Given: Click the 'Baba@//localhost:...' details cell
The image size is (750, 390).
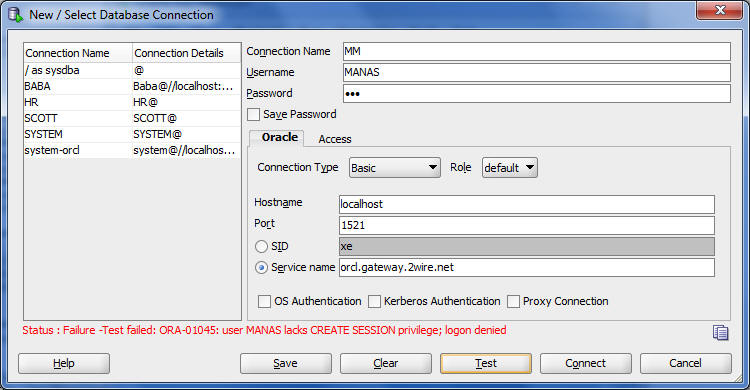Looking at the screenshot, I should (x=187, y=87).
